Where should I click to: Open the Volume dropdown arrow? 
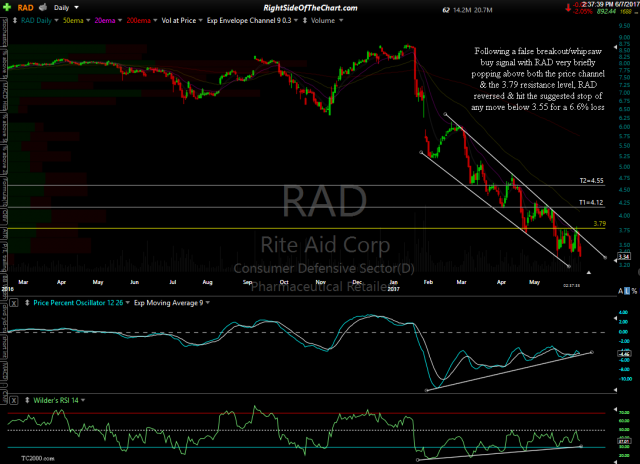click(x=341, y=20)
